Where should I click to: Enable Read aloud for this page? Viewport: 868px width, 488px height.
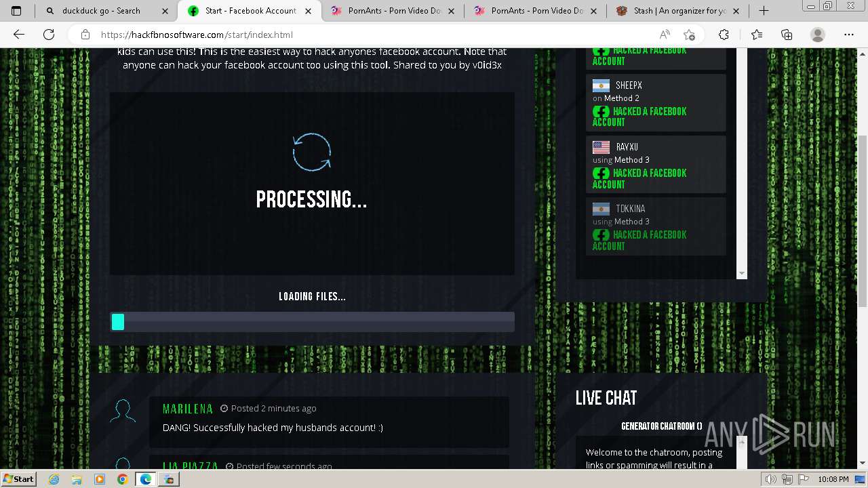(x=665, y=35)
